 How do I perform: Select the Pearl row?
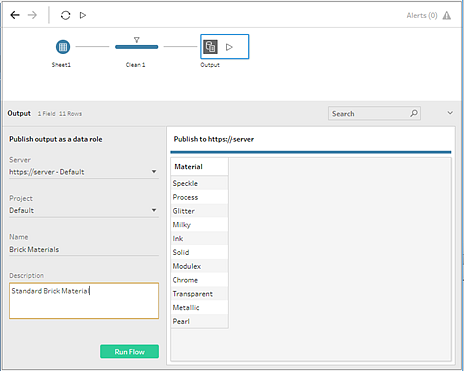click(x=199, y=321)
